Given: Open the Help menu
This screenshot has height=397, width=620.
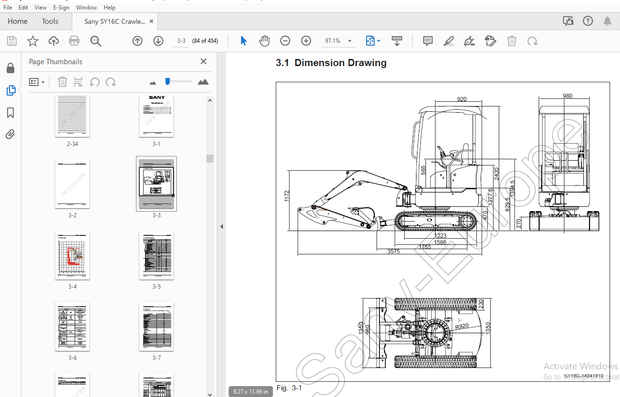Looking at the screenshot, I should tap(110, 7).
